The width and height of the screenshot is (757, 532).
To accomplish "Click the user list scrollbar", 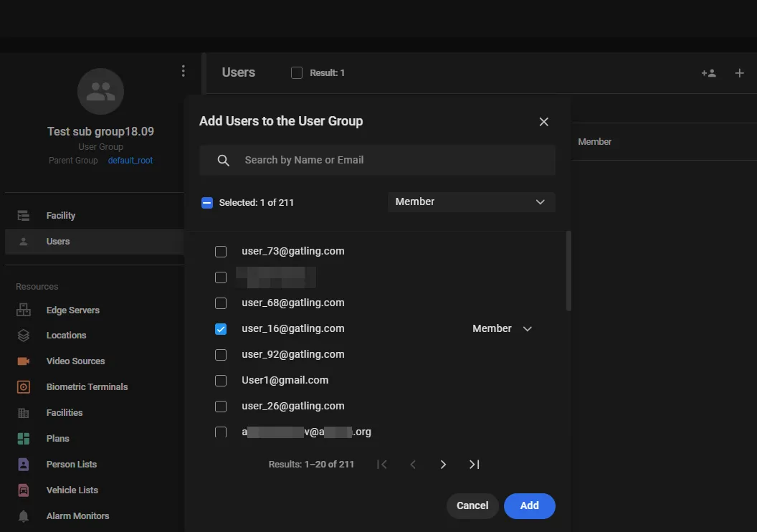I will tap(568, 271).
